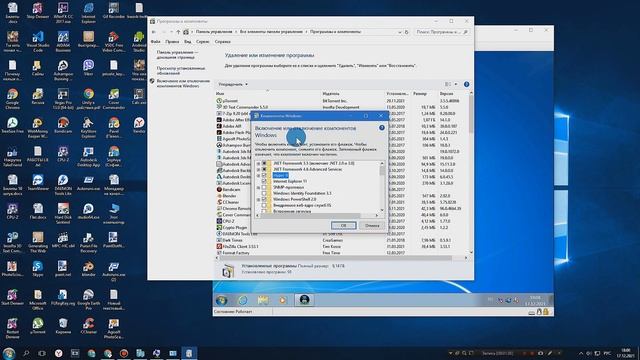This screenshot has width=640, height=360.
Task: Click the features list horizontal scrollbar
Action: pyautogui.click(x=317, y=215)
